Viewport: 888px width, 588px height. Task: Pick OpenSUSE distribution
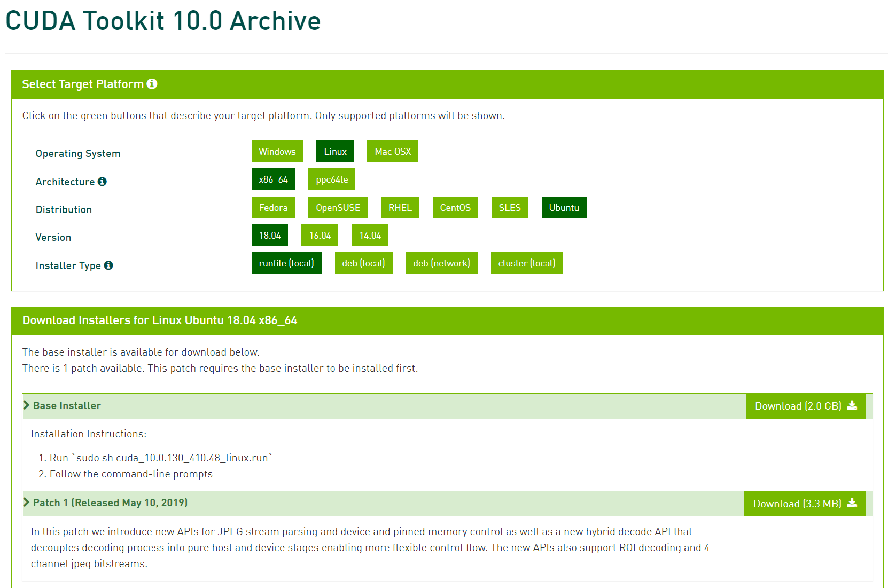pyautogui.click(x=338, y=208)
